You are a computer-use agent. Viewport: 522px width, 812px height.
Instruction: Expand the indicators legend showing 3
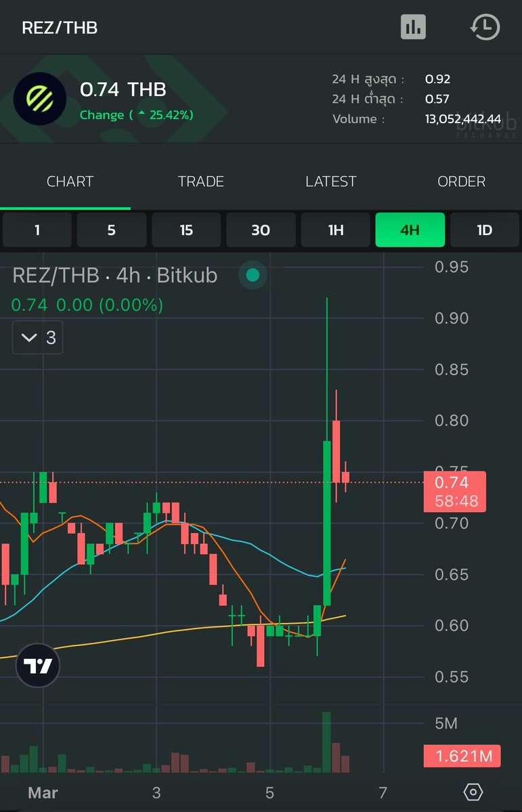pyautogui.click(x=38, y=338)
